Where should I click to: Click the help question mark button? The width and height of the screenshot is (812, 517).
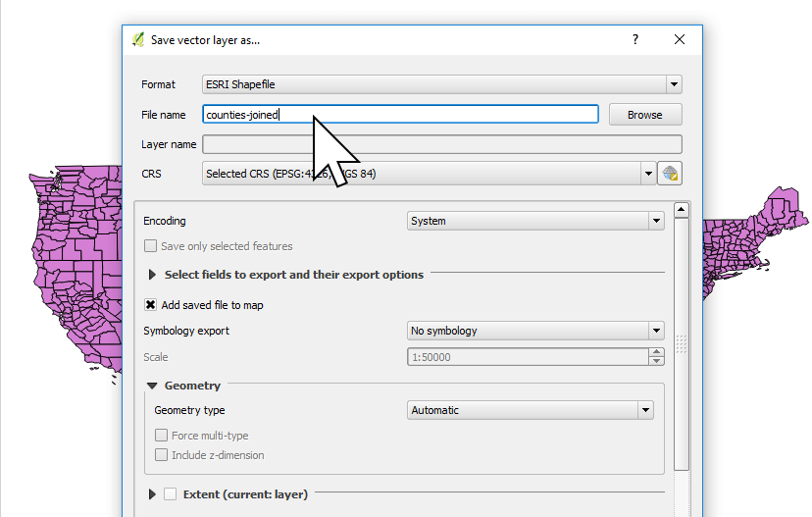(635, 40)
